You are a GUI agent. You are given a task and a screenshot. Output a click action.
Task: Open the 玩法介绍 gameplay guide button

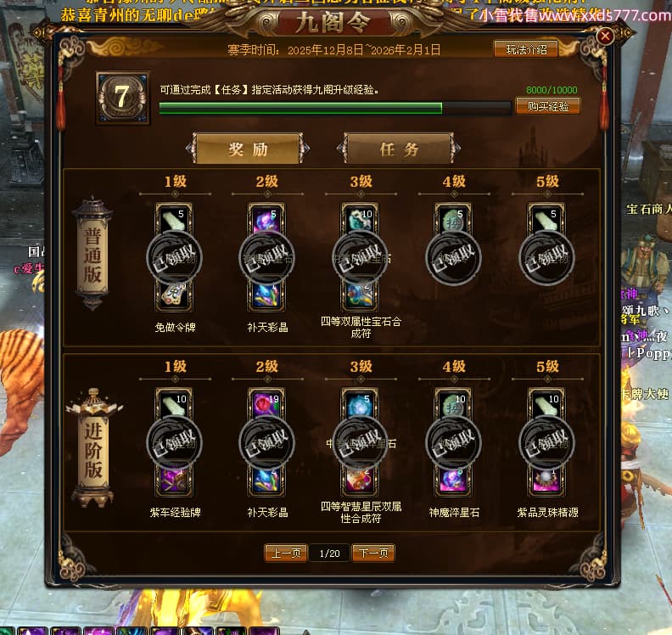pyautogui.click(x=526, y=49)
